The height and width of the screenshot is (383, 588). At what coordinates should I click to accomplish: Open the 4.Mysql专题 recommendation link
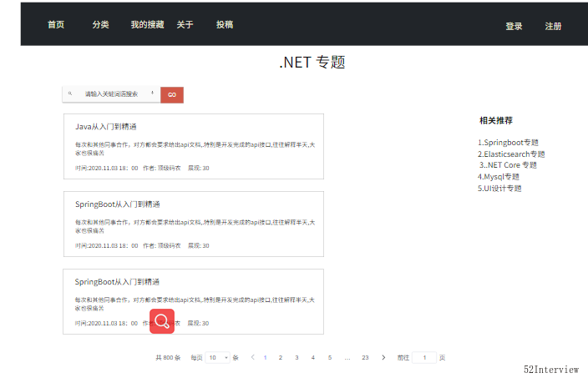pyautogui.click(x=499, y=177)
